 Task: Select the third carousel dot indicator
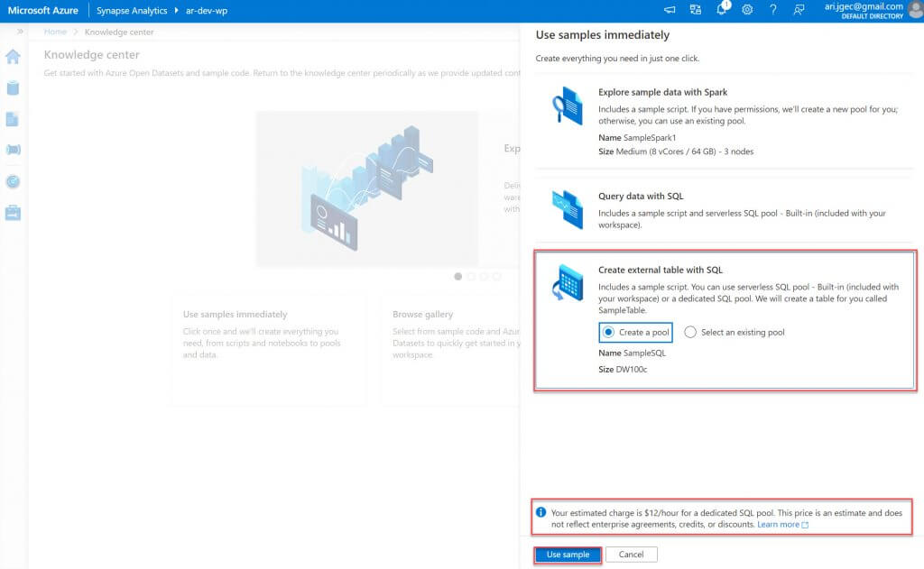click(x=484, y=276)
